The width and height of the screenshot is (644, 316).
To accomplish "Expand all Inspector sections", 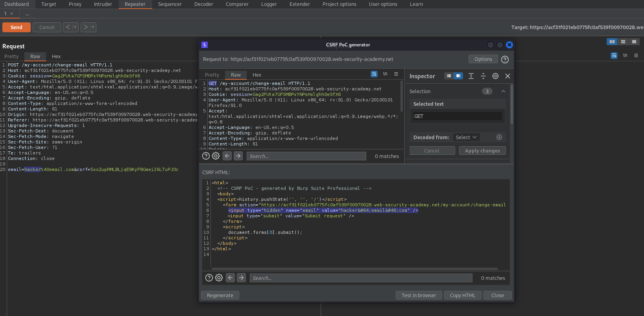I will point(471,76).
